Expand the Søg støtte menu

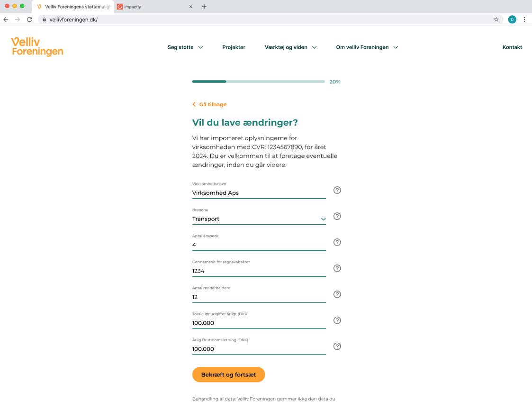tap(185, 47)
